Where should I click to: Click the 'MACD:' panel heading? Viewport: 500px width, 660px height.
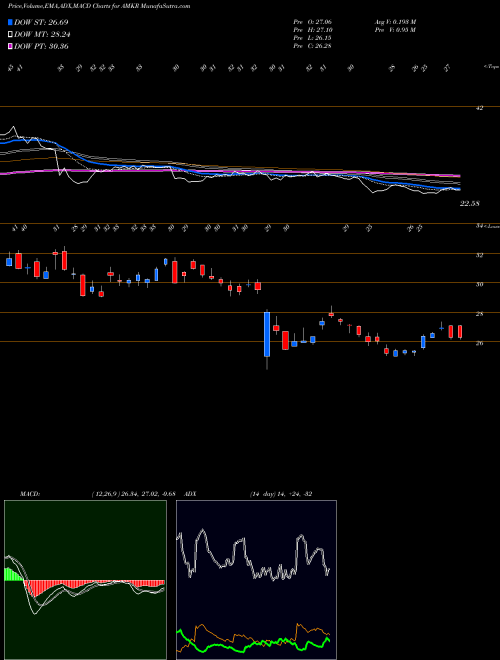point(30,494)
